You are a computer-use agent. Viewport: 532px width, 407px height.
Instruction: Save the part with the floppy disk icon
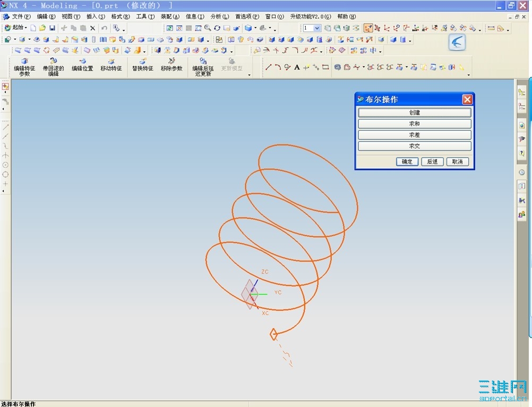coord(52,28)
